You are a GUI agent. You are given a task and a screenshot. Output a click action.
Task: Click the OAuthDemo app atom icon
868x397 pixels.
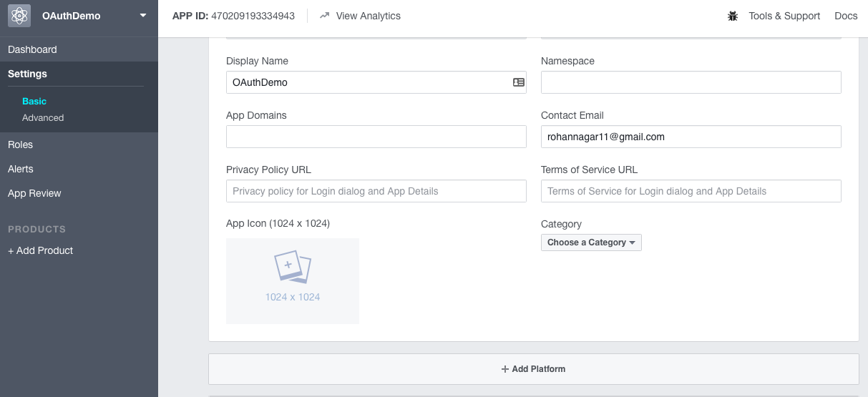(19, 15)
